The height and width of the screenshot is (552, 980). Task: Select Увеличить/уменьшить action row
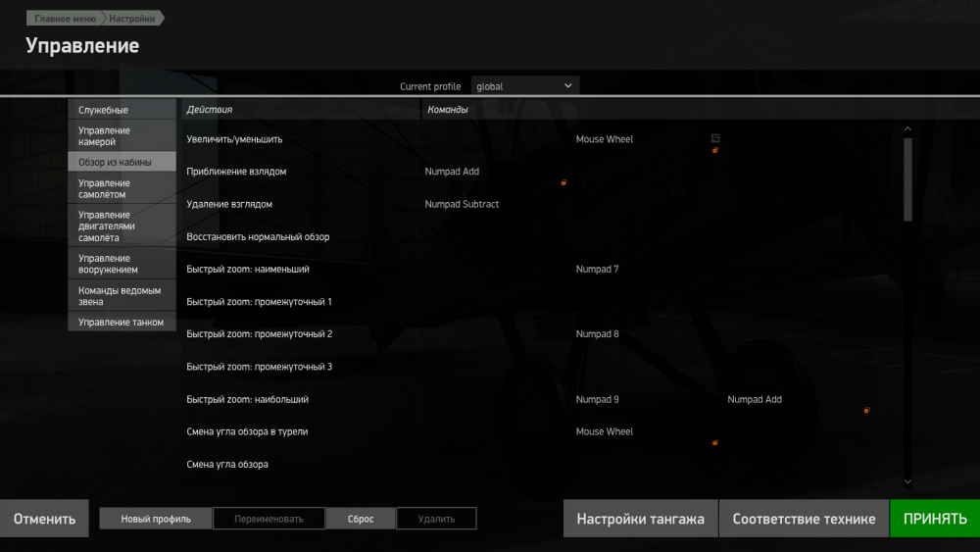click(234, 139)
